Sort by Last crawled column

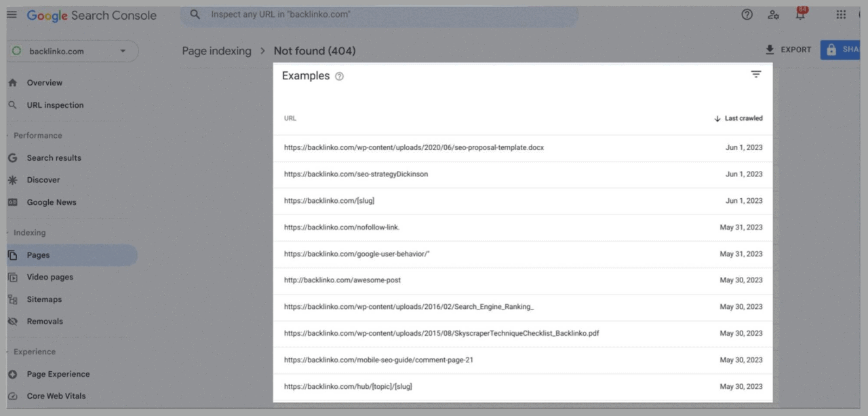(x=738, y=118)
